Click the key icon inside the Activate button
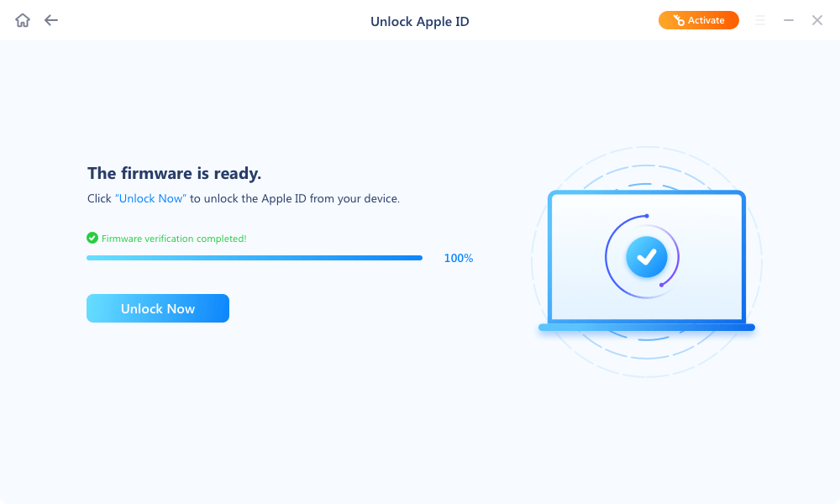The image size is (840, 504). point(679,20)
